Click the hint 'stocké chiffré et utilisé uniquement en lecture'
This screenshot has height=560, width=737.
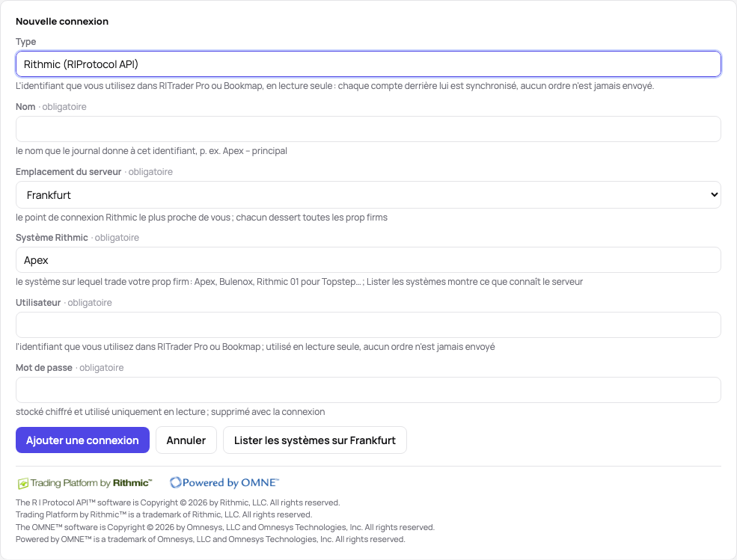(x=170, y=412)
